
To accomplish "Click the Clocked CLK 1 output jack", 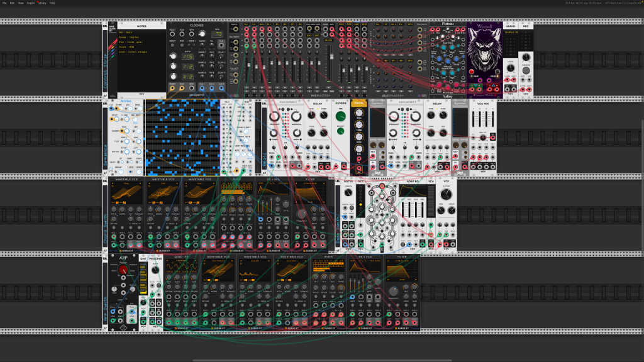I will point(202,88).
